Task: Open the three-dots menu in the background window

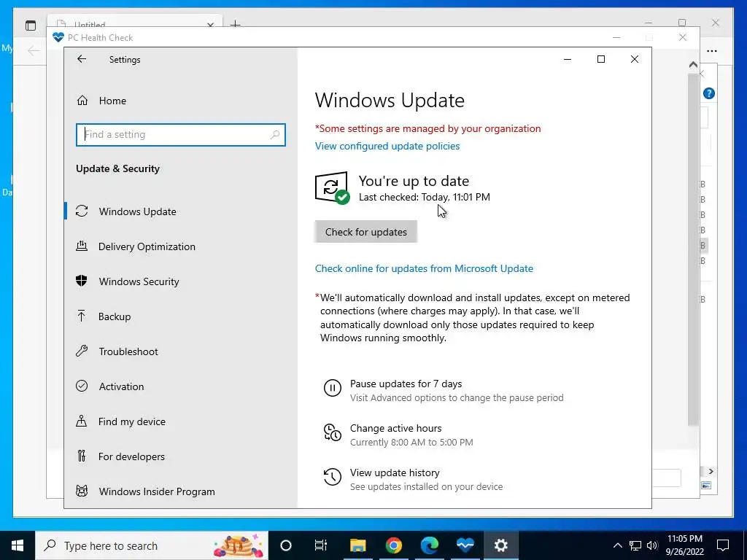Action: (712, 51)
